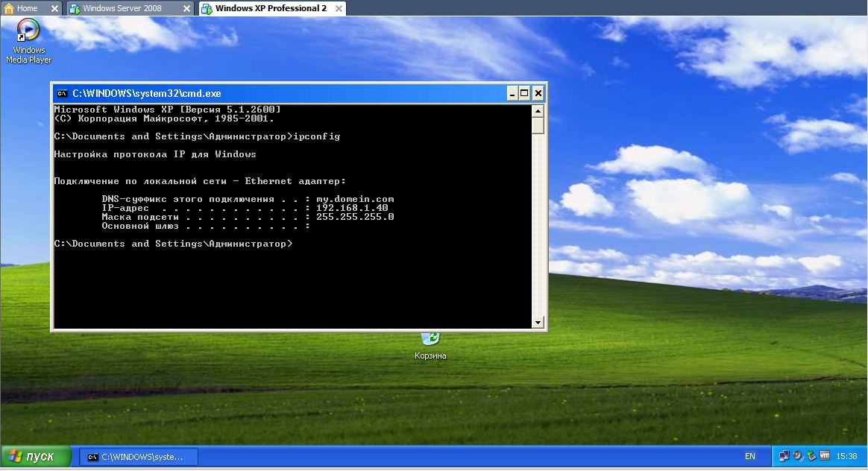Close the Windows XP Professional 2 tab
The width and height of the screenshot is (868, 471).
(339, 8)
